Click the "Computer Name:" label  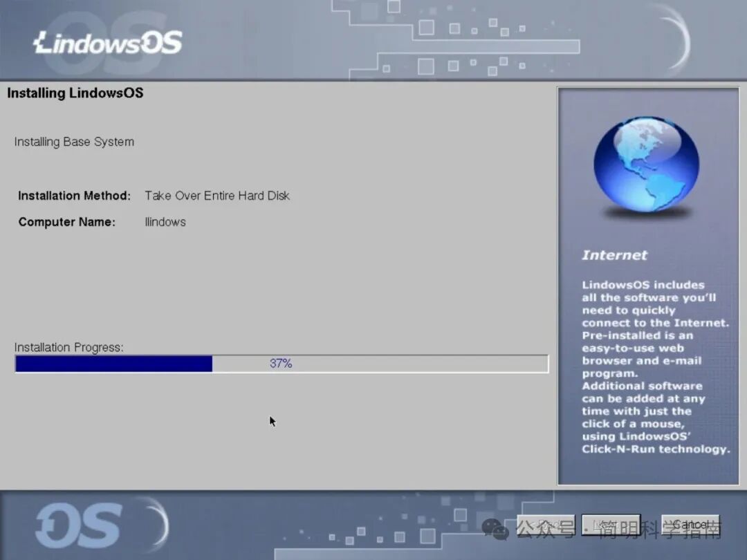(66, 222)
